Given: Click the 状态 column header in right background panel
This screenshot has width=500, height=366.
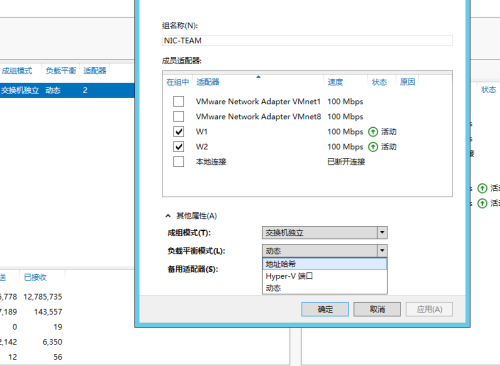Looking at the screenshot, I should pos(489,90).
